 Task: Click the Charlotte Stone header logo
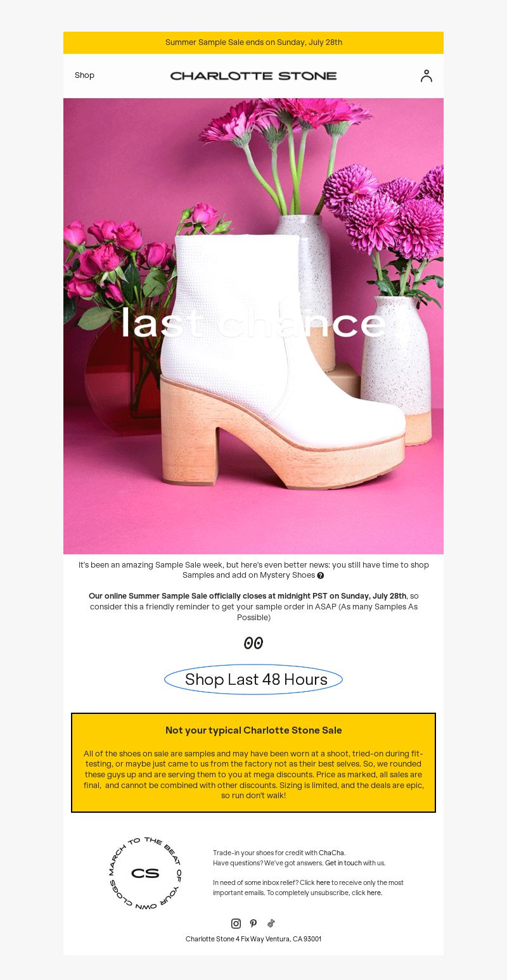point(253,76)
